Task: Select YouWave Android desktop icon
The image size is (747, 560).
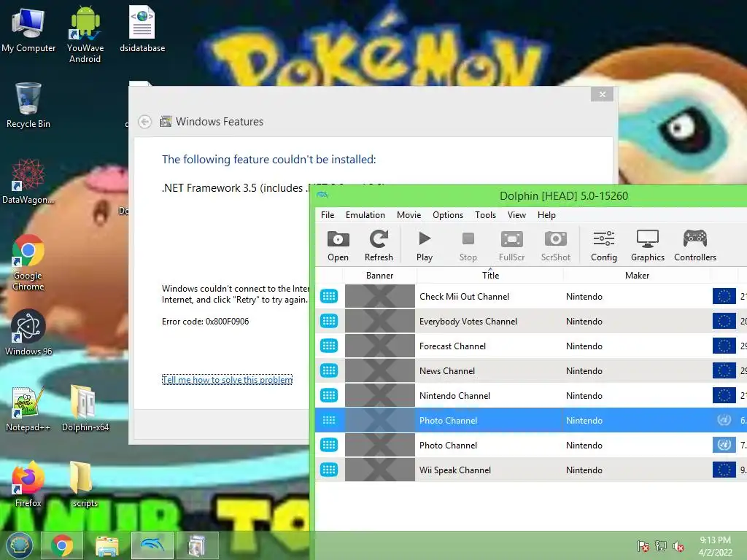Action: 85,35
